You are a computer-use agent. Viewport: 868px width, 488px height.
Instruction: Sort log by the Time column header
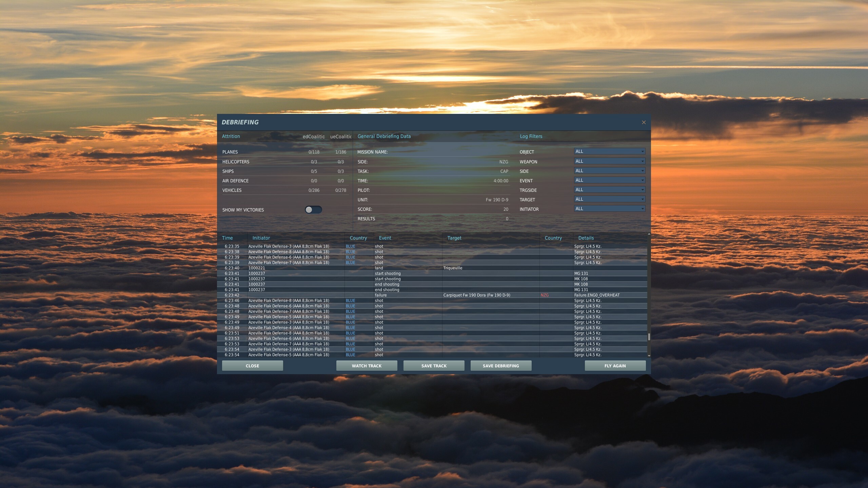(x=228, y=238)
